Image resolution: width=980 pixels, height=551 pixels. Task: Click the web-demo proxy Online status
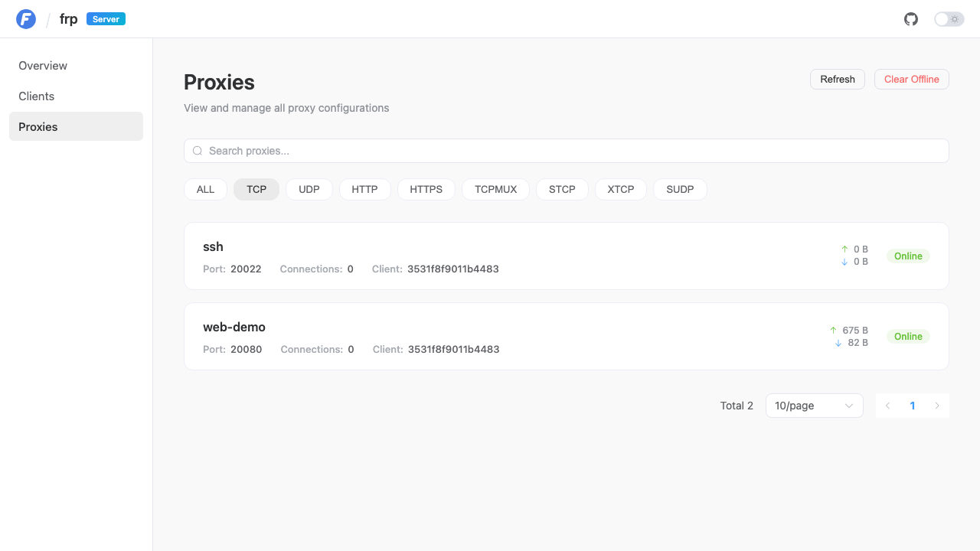908,337
